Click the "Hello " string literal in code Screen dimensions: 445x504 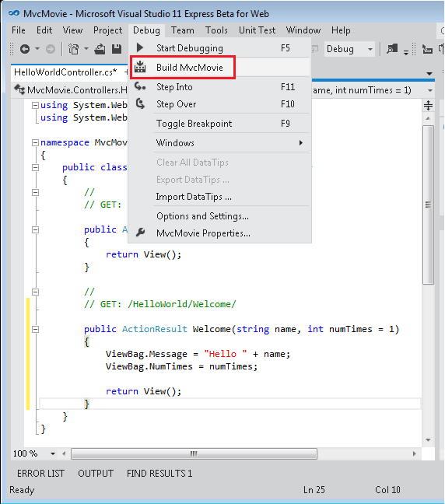pos(226,354)
